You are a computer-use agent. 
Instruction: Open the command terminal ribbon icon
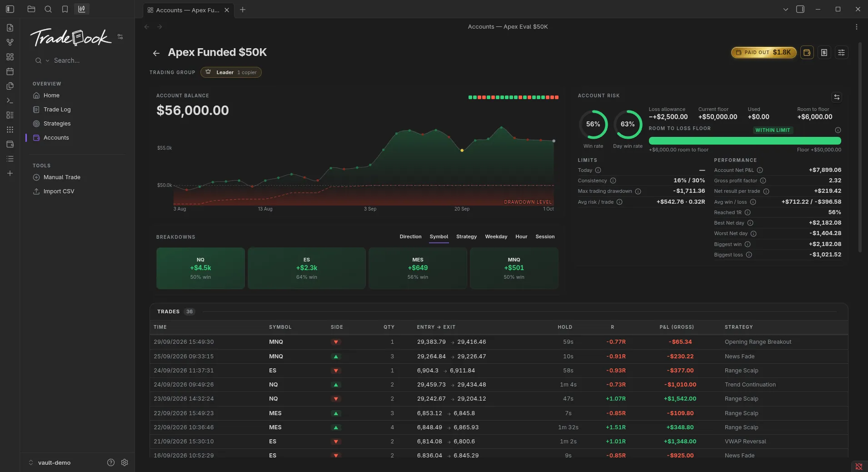tap(10, 100)
